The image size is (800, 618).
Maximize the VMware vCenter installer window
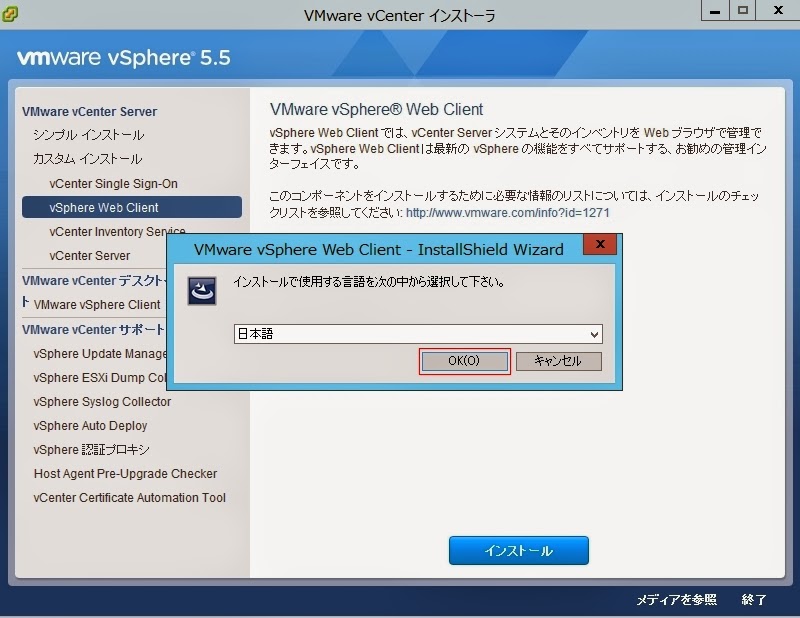pos(742,10)
